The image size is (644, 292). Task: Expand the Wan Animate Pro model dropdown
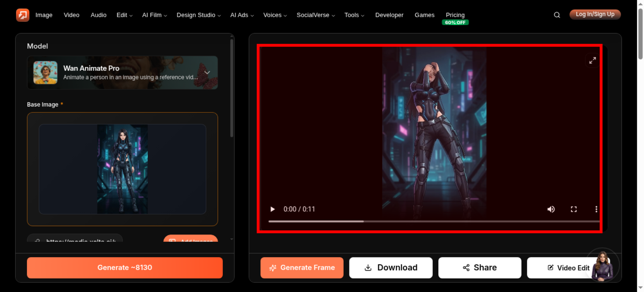point(207,72)
